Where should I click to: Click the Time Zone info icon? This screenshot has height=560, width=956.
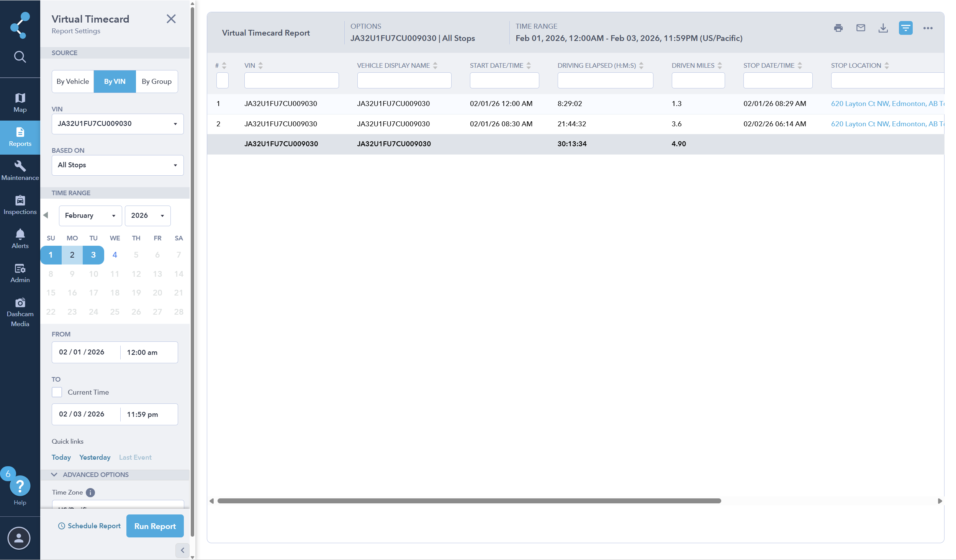(x=90, y=493)
